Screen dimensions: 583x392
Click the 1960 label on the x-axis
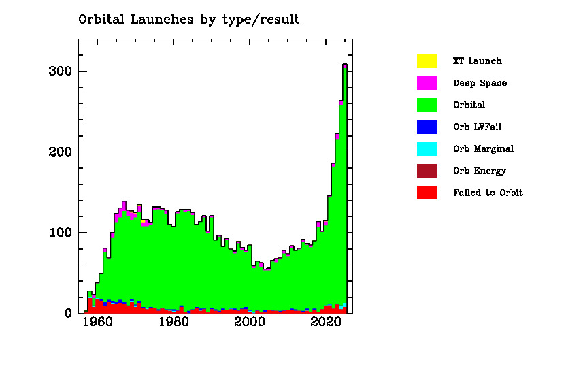(x=97, y=324)
